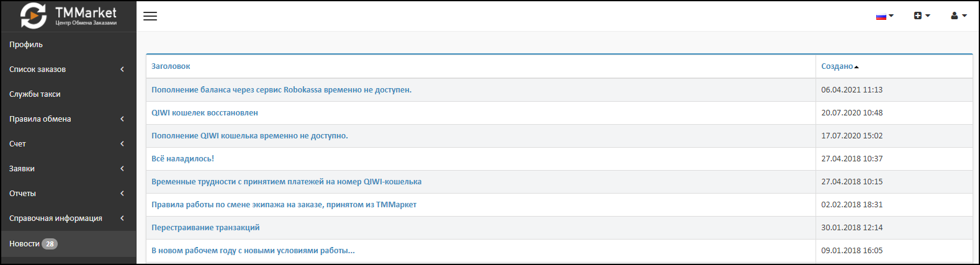The width and height of the screenshot is (980, 265).
Task: Open 'Правила работы по смене экипажа' news
Action: click(x=284, y=205)
